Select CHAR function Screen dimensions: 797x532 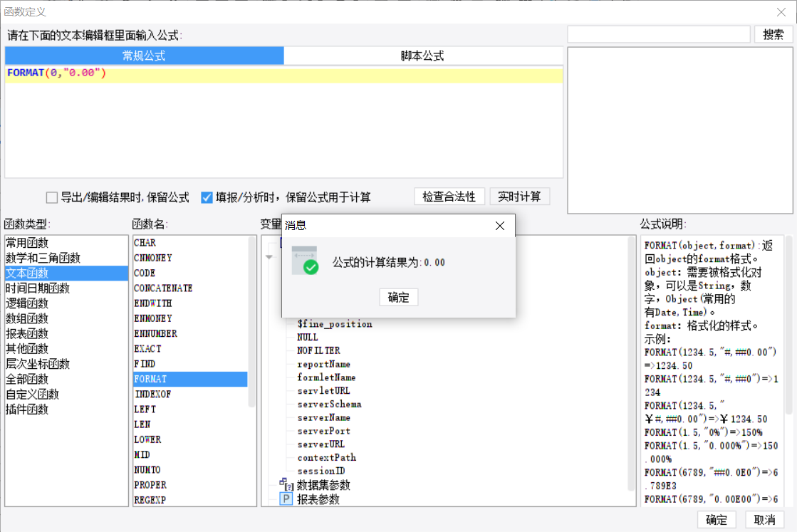click(x=190, y=243)
